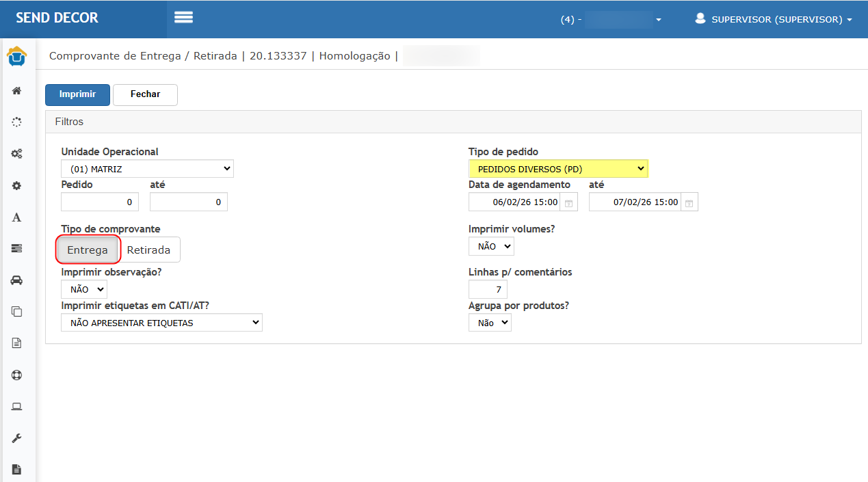Click the Imprimir button
The height and width of the screenshot is (482, 868).
tap(77, 94)
